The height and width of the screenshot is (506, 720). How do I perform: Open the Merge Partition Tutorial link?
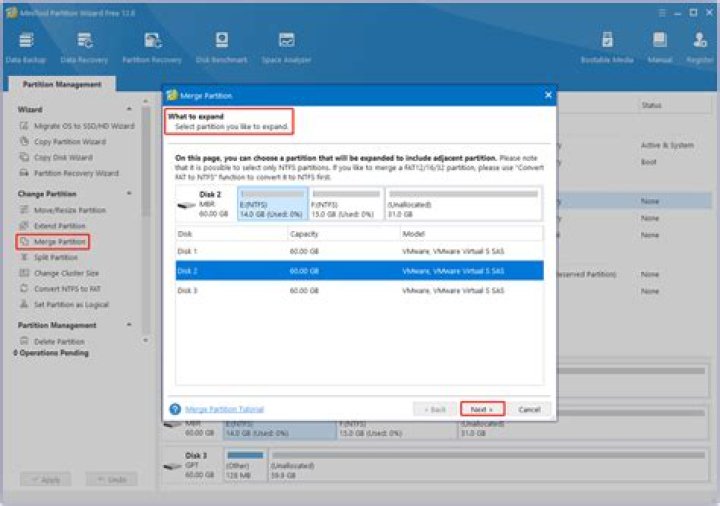click(x=225, y=409)
